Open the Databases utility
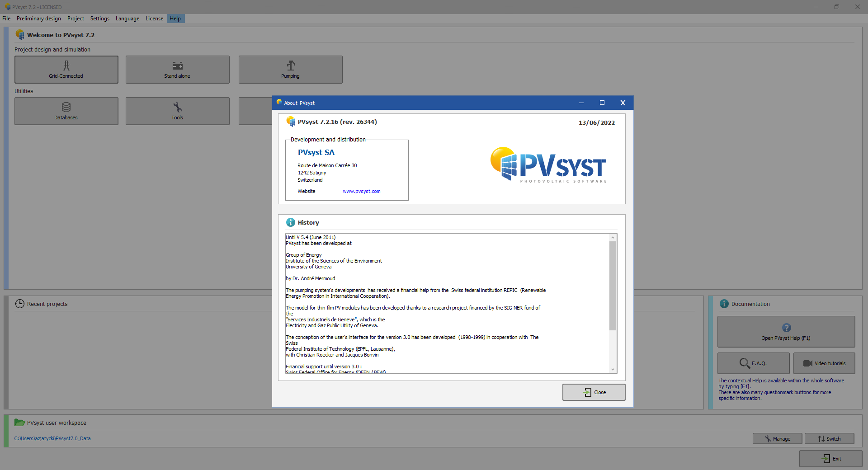Image resolution: width=868 pixels, height=470 pixels. [66, 111]
